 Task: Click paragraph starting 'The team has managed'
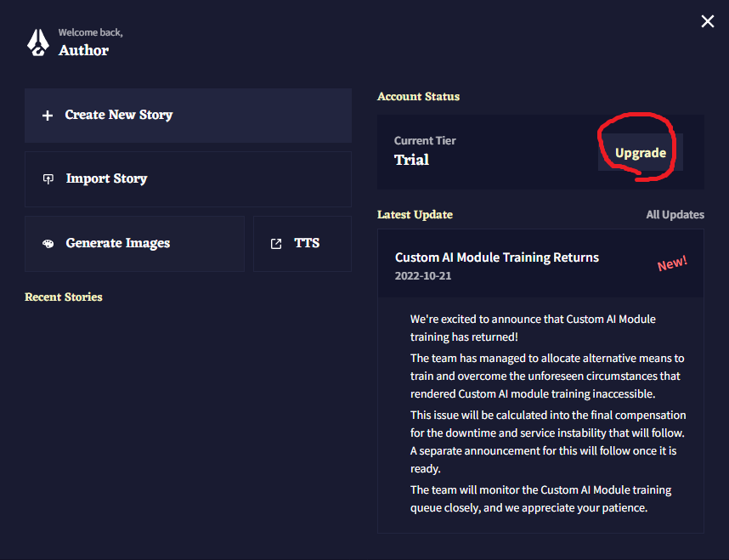click(x=547, y=376)
